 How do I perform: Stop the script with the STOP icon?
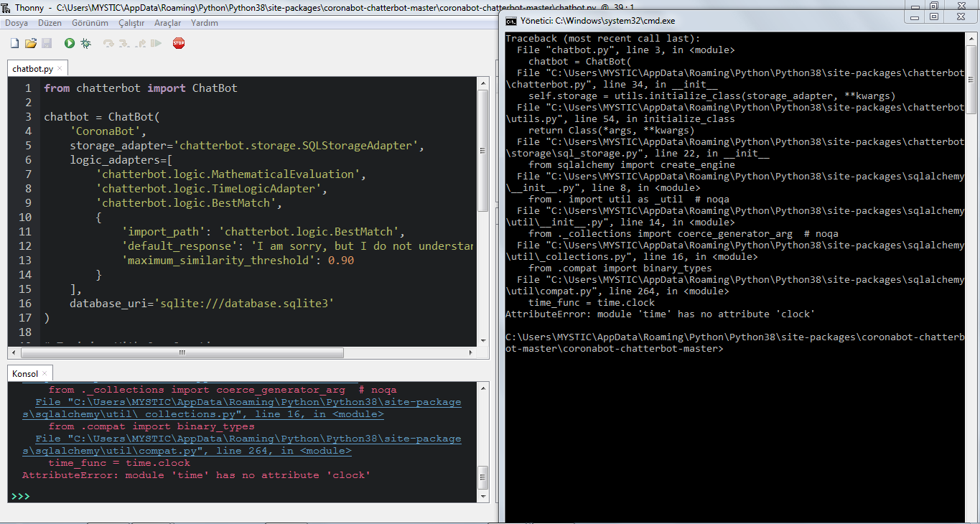click(x=178, y=43)
